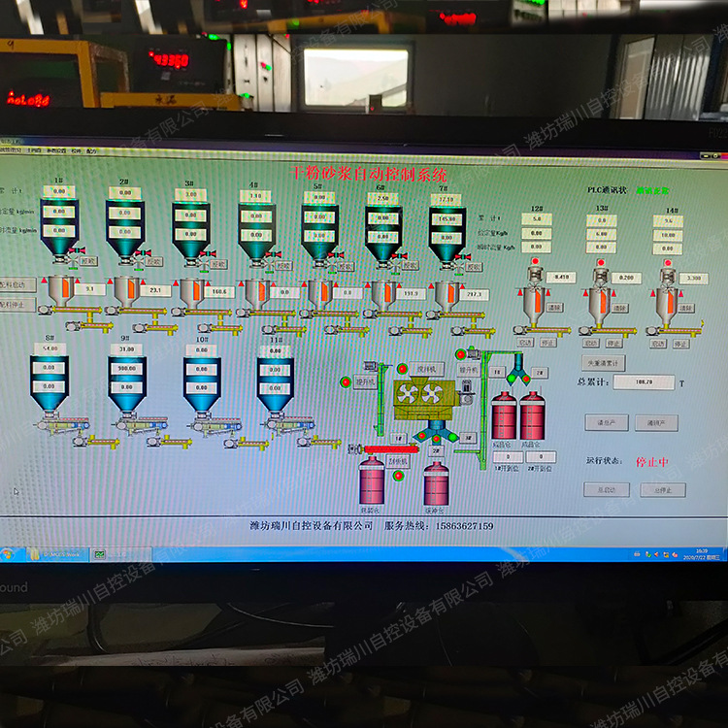Click the belt feeder under silo 10#

(216, 426)
